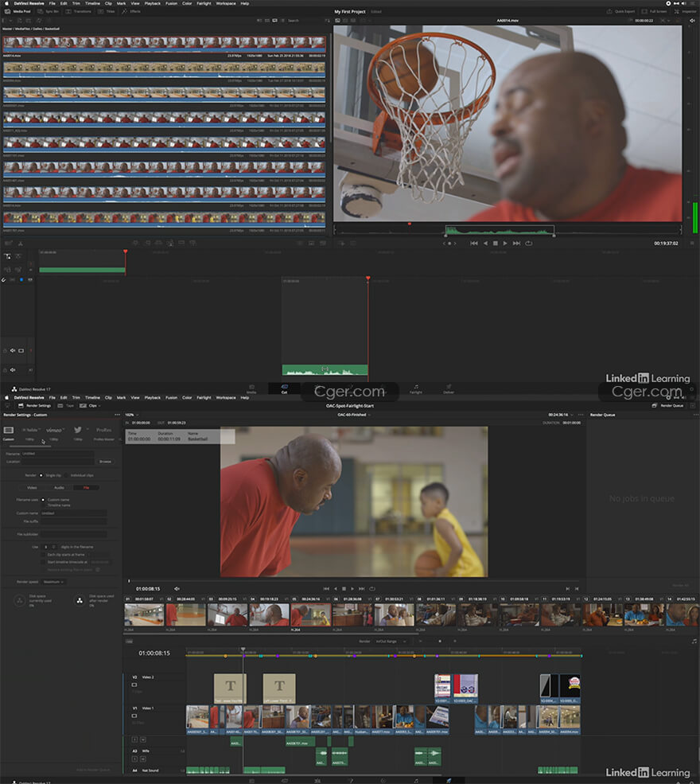Open the Clips dropdown in lower toolbar

pos(90,406)
